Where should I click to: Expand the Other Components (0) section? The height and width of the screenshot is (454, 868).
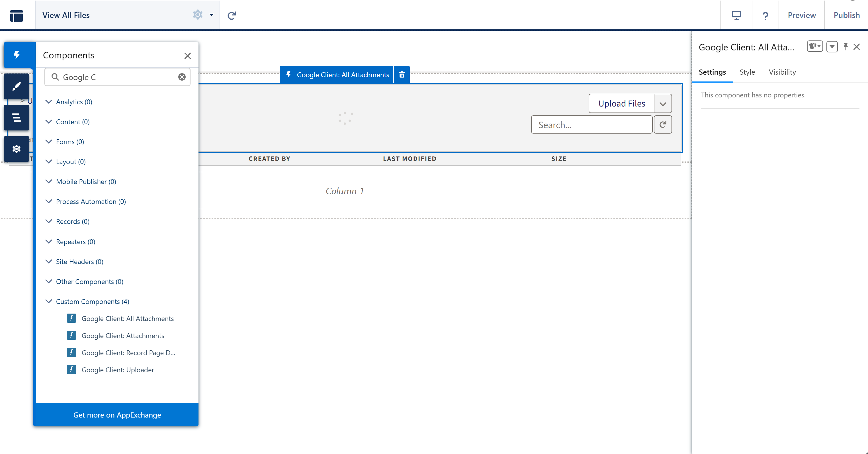coord(84,281)
